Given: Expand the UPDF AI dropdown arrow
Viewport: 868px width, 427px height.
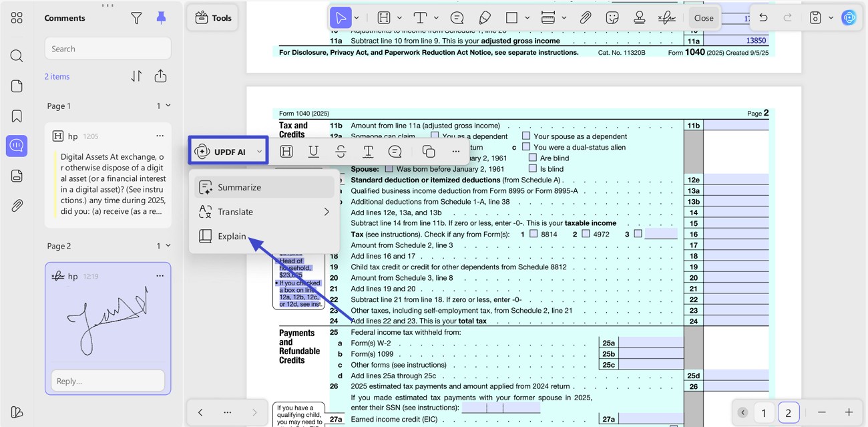Looking at the screenshot, I should (x=259, y=152).
